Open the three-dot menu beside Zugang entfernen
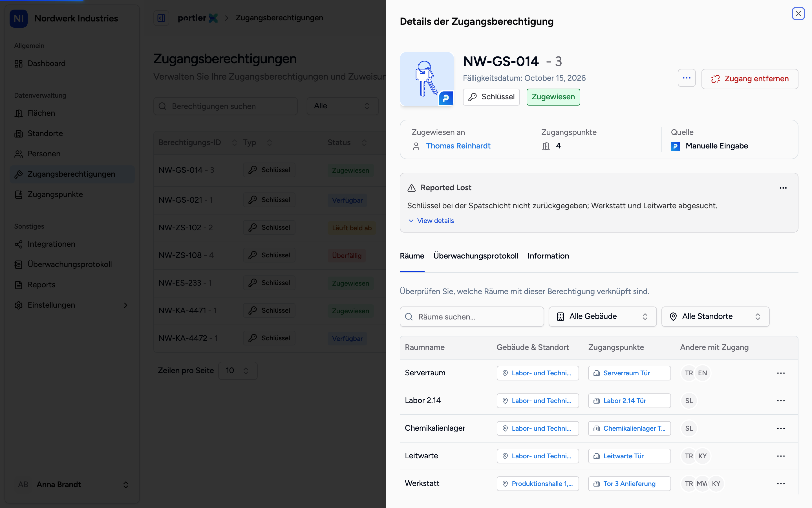Image resolution: width=812 pixels, height=508 pixels. coord(687,78)
